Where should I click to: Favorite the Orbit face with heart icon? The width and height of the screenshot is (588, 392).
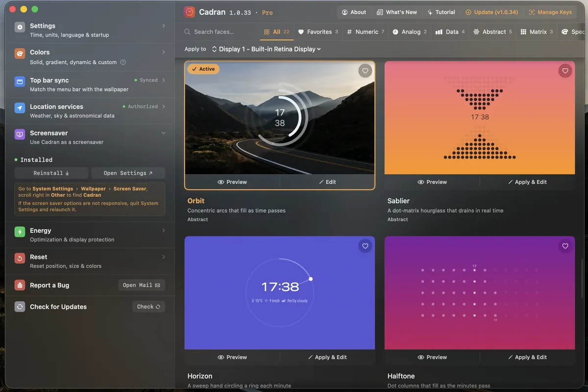click(365, 71)
